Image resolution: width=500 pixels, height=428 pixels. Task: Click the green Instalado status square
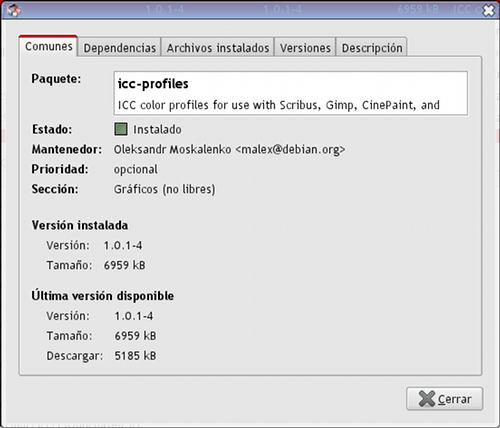tap(121, 129)
